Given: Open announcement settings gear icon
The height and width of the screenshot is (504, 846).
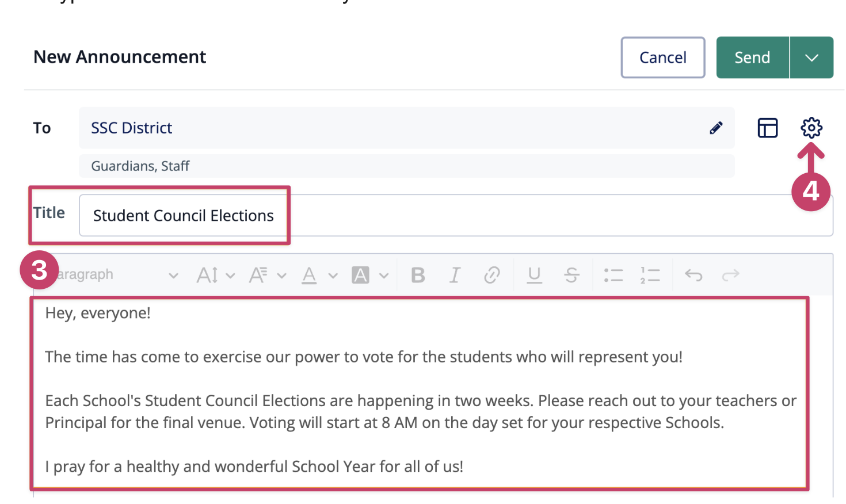Looking at the screenshot, I should 811,128.
